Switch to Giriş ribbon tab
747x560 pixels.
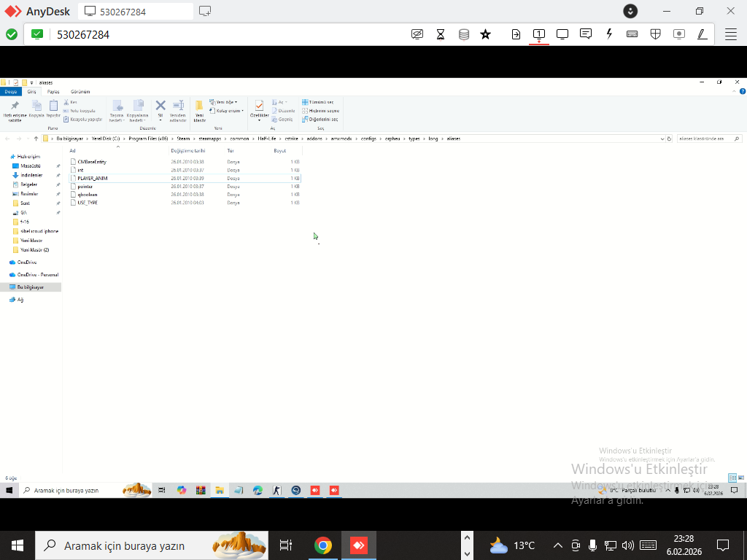31,91
